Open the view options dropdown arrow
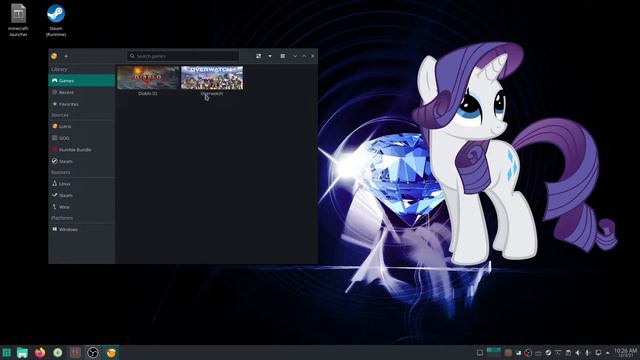Screen dimensions: 640x360 (270, 56)
